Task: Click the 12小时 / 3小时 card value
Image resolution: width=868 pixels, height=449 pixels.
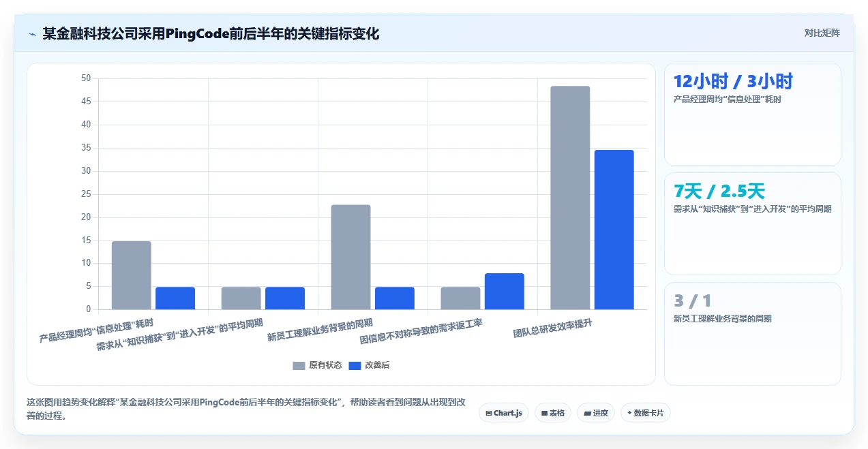Action: pos(733,82)
